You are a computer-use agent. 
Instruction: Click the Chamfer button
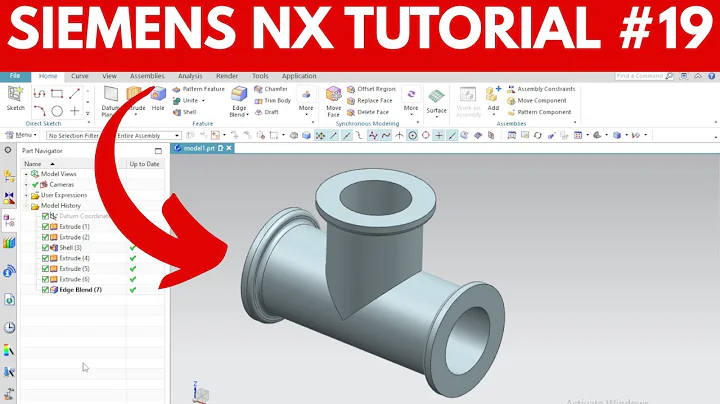tap(271, 89)
